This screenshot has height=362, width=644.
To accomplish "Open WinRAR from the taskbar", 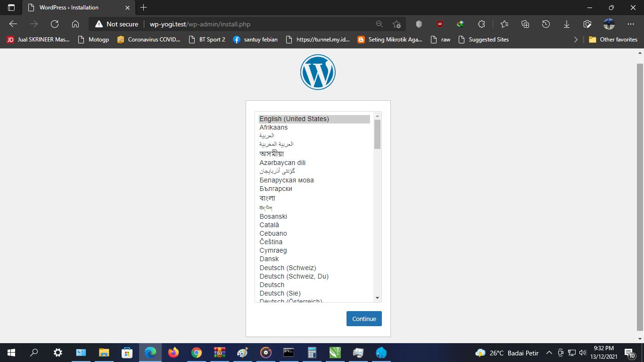I will tap(219, 352).
